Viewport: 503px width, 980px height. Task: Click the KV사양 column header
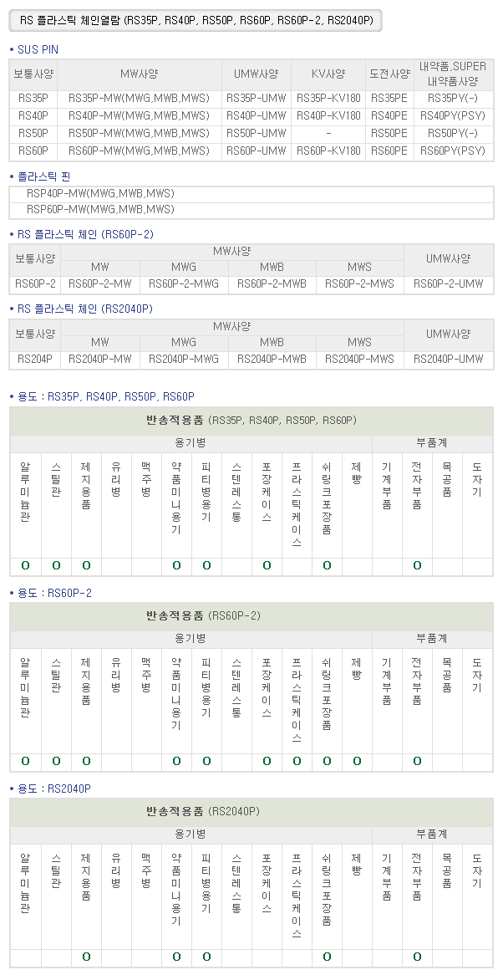click(x=328, y=74)
